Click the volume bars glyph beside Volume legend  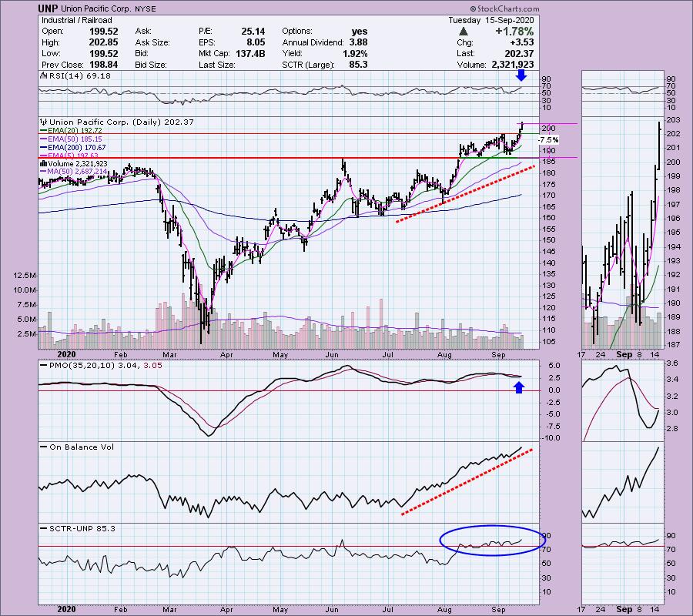tap(43, 163)
